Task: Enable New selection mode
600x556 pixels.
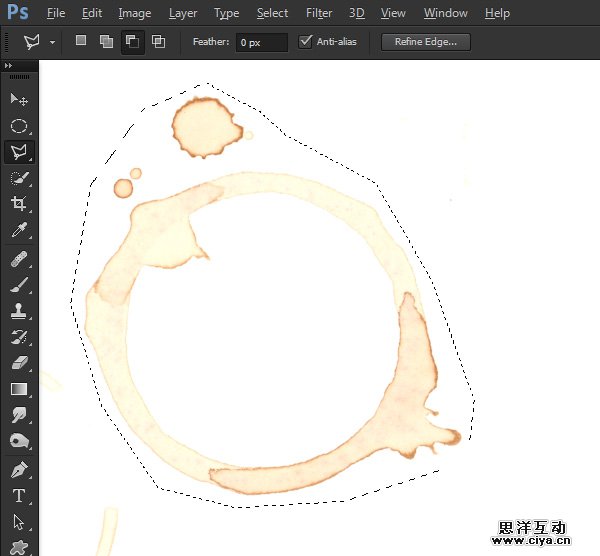Action: 81,42
